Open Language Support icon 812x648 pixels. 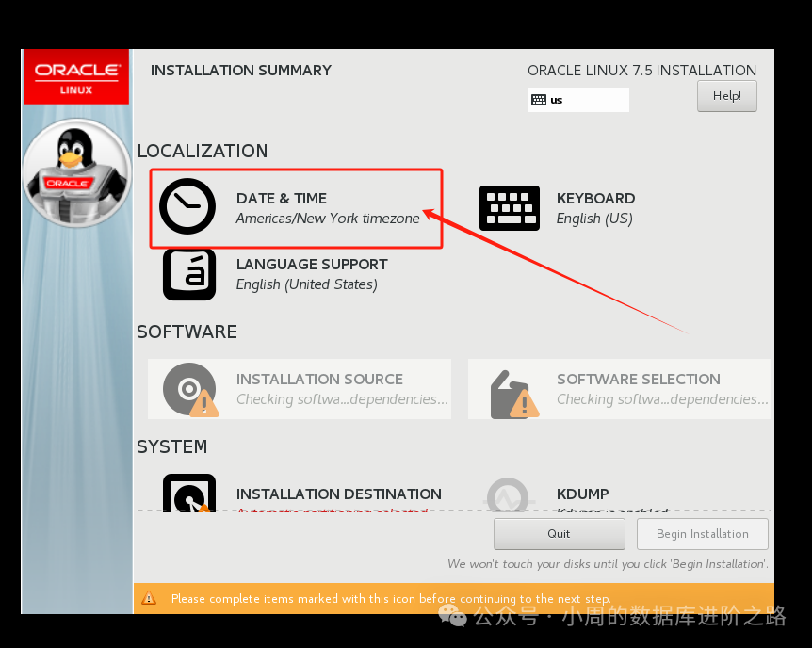(189, 274)
